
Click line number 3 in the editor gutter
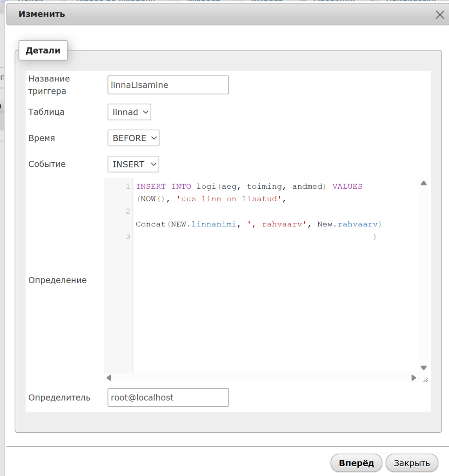[128, 237]
